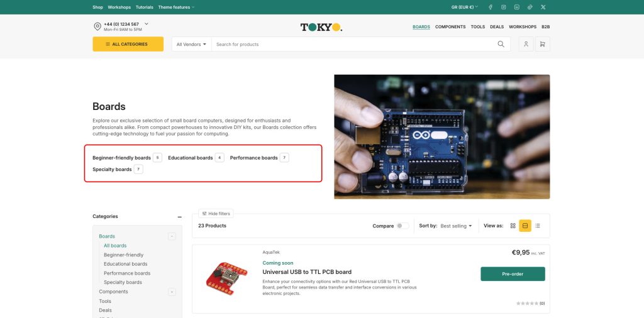Open the Workshops link in top bar
The height and width of the screenshot is (318, 644).
coord(119,7)
